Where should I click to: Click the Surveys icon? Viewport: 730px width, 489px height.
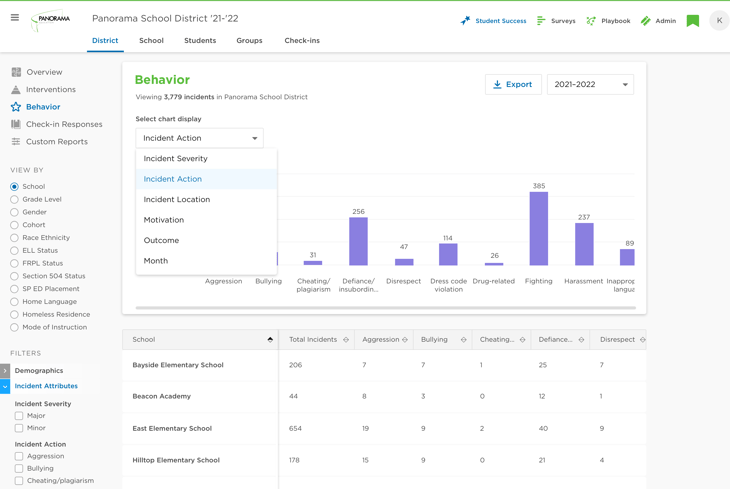point(541,20)
